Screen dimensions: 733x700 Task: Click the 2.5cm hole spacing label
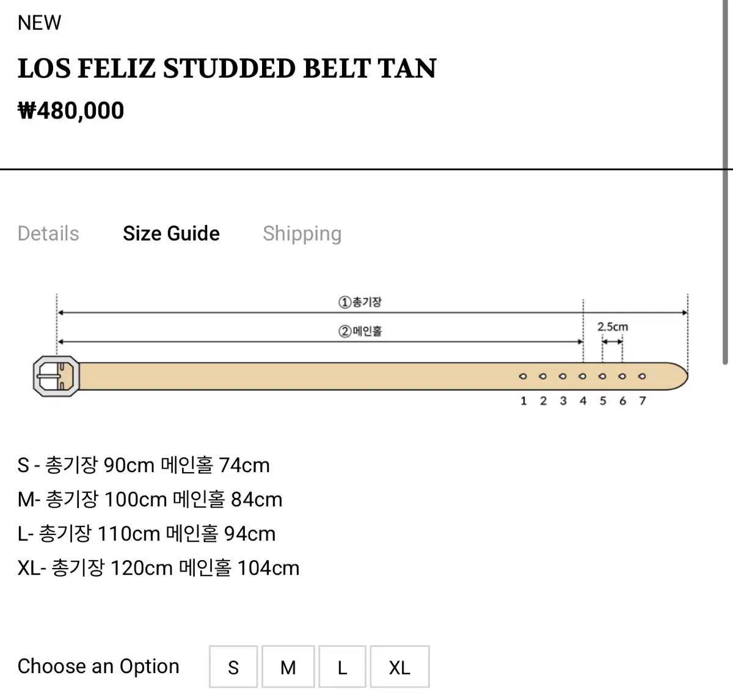tap(612, 327)
